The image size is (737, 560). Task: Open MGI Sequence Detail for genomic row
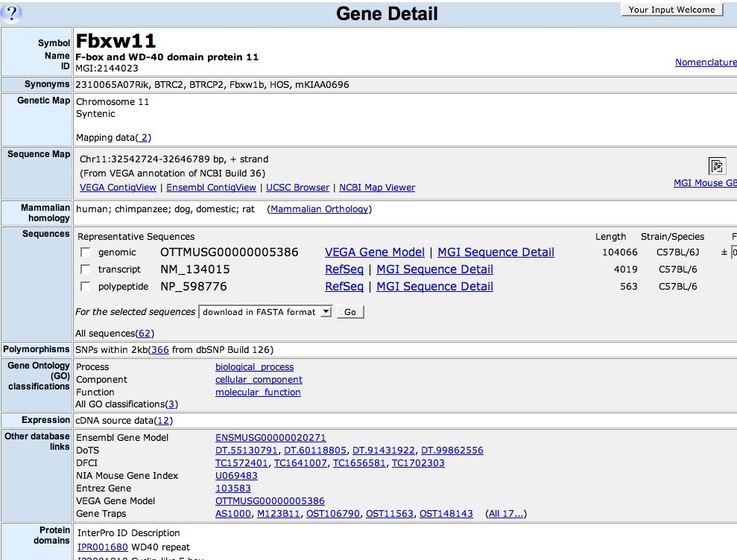496,252
